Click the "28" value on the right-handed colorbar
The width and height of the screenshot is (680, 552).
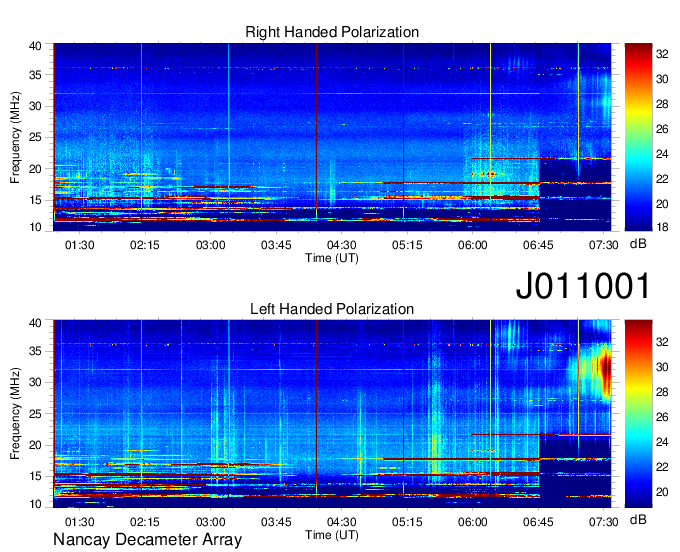pos(662,104)
